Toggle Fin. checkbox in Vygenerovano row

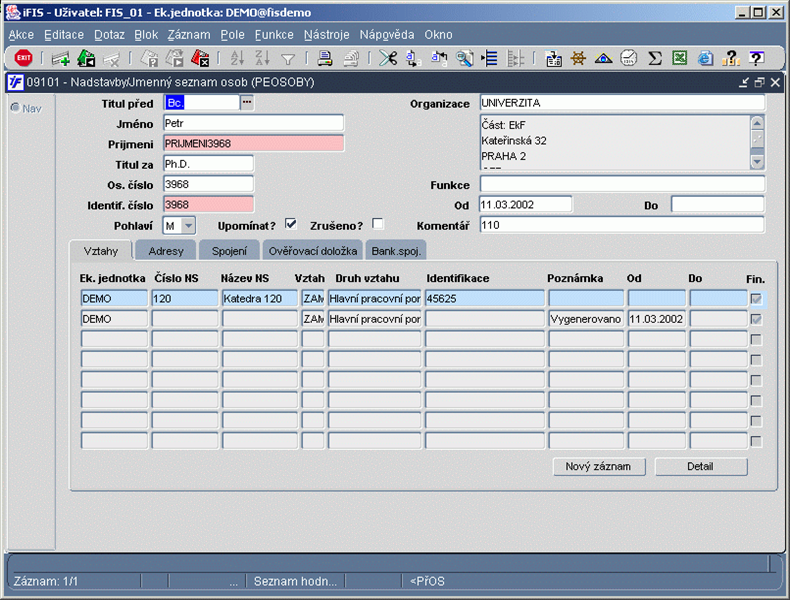coord(756,319)
